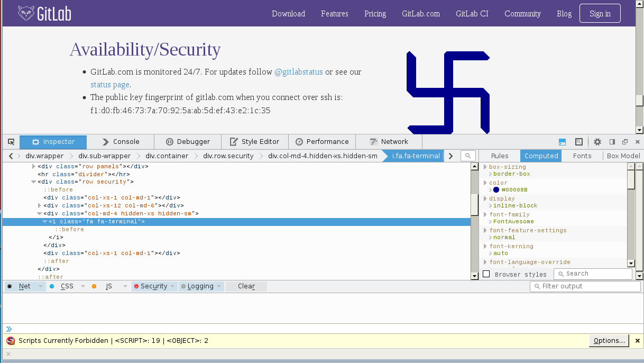Expand the display computed property
The height and width of the screenshot is (363, 644).
point(485,199)
